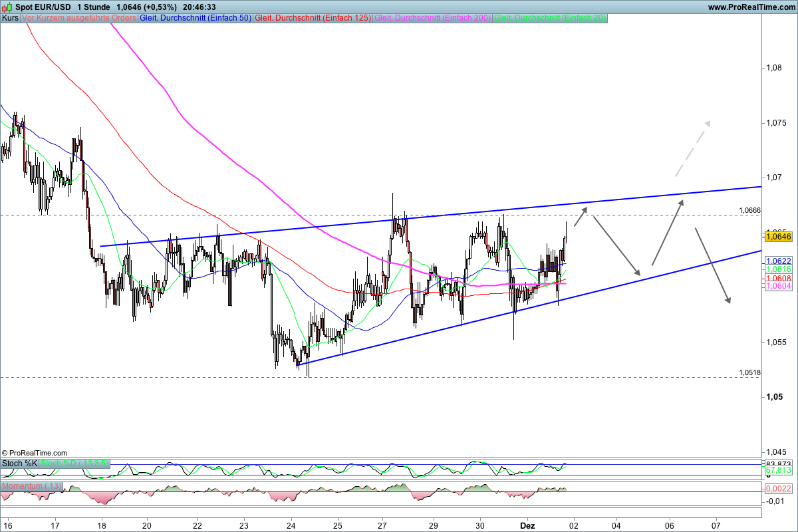Click date 04 on the time axis
Image resolution: width=798 pixels, height=532 pixels.
pyautogui.click(x=616, y=525)
